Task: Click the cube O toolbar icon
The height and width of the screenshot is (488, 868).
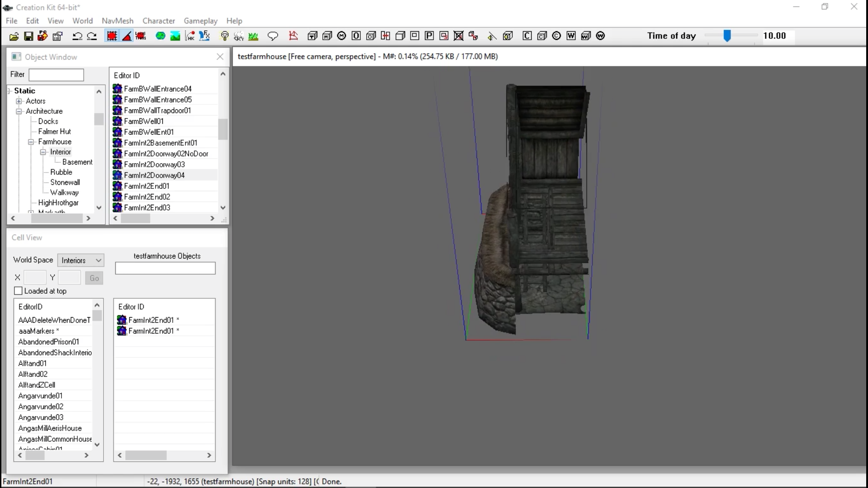Action: [x=371, y=36]
